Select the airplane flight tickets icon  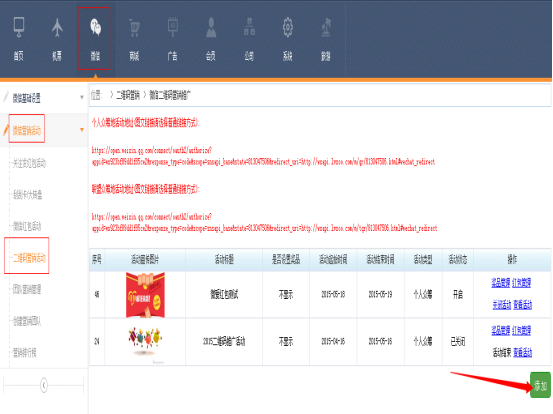point(57,27)
